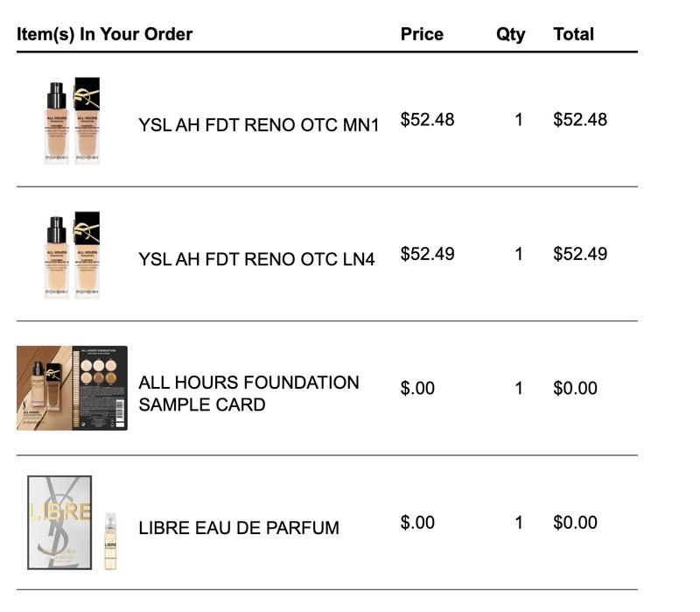Click the $.00 price of the sample card
Viewport: 700px width, 612px height.
pyautogui.click(x=417, y=388)
